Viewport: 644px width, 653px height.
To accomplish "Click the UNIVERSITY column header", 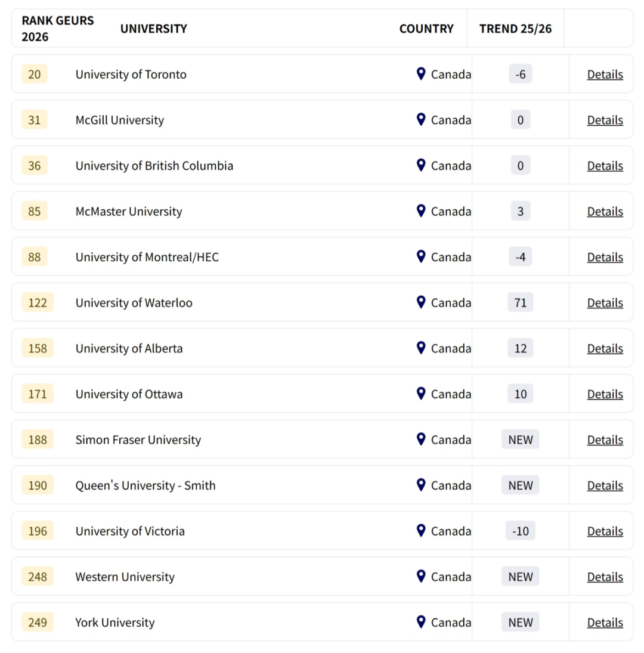I will 153,28.
